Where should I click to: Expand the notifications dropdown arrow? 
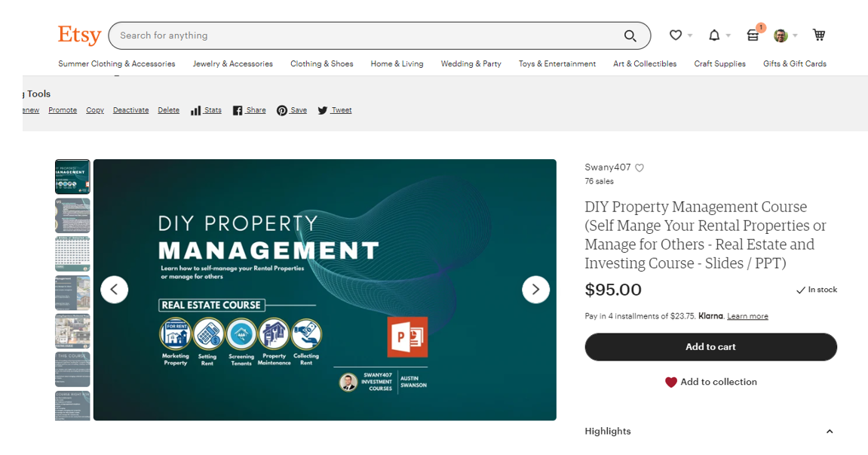[x=728, y=35]
